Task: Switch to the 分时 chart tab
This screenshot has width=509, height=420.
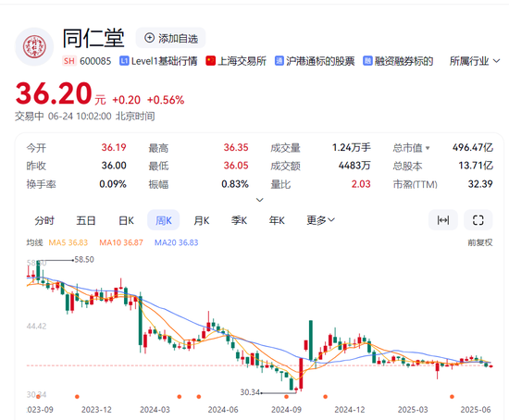Action: point(44,220)
